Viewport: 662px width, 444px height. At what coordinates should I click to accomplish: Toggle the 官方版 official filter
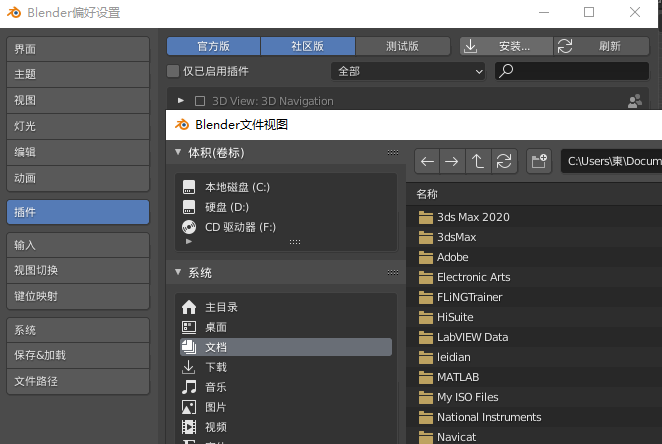[x=213, y=46]
